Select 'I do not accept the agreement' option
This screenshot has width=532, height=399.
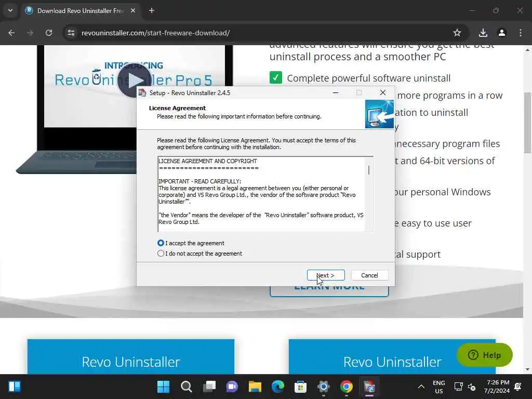(161, 254)
